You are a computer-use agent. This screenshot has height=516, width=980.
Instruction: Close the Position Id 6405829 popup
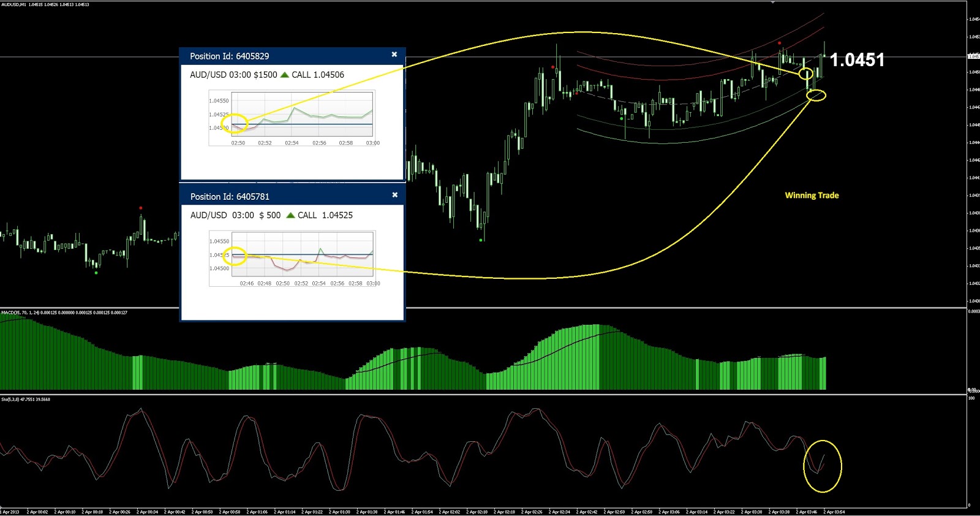pyautogui.click(x=394, y=55)
